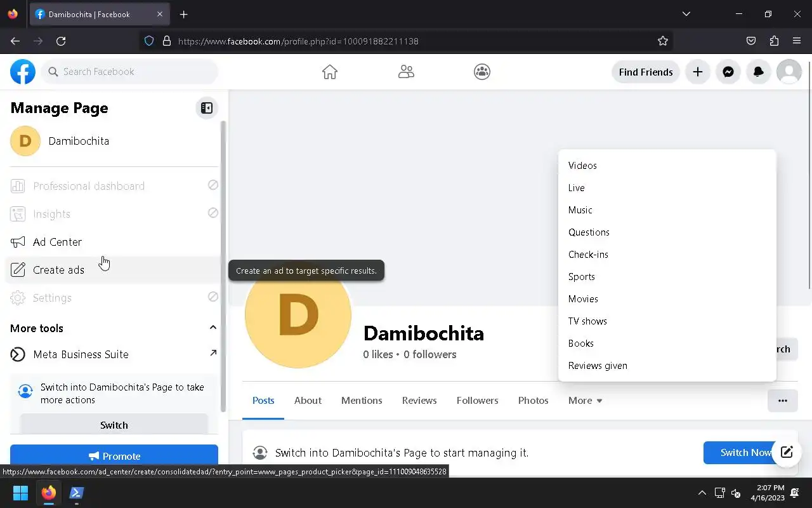Select the Reviews tab
Viewport: 812px width, 508px height.
point(419,401)
